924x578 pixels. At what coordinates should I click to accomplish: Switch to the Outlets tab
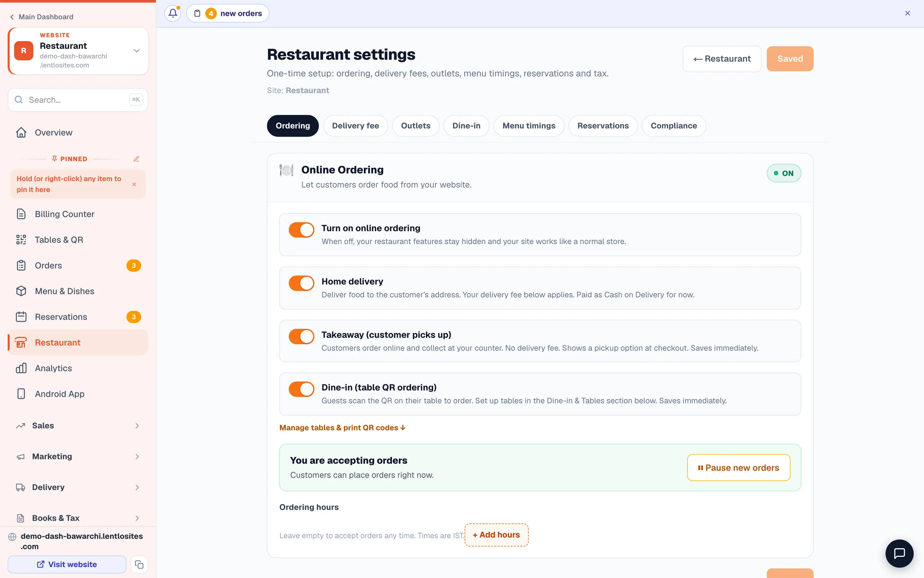[x=415, y=126]
